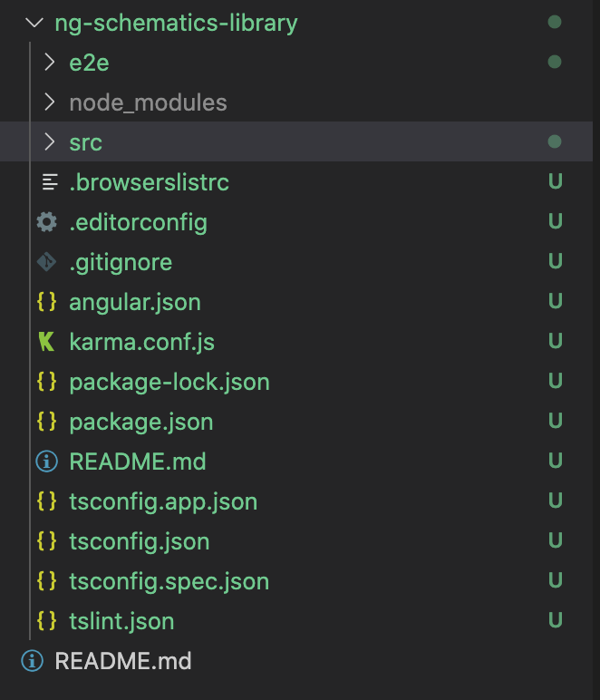Open the tsconfig.spec.json file
The image size is (600, 700).
pyautogui.click(x=169, y=582)
